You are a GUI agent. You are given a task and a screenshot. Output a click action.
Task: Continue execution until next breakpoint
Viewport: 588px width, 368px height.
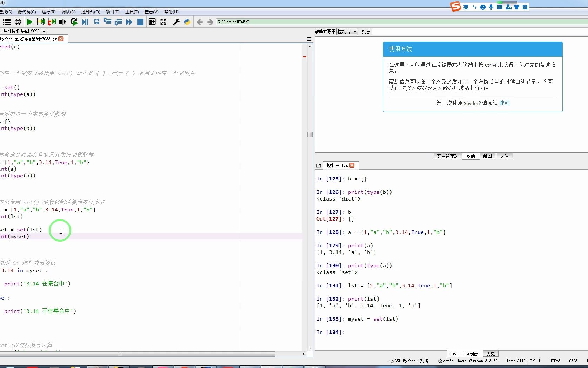(x=129, y=22)
